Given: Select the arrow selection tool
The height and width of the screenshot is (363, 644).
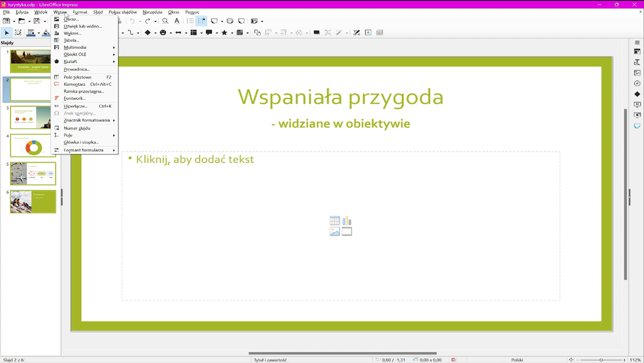Looking at the screenshot, I should pos(7,33).
